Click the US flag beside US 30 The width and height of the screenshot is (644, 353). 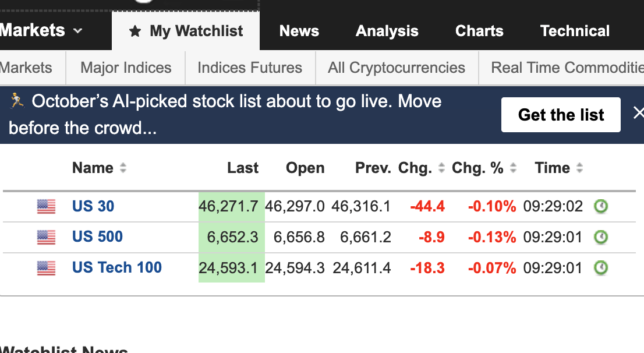pos(46,206)
